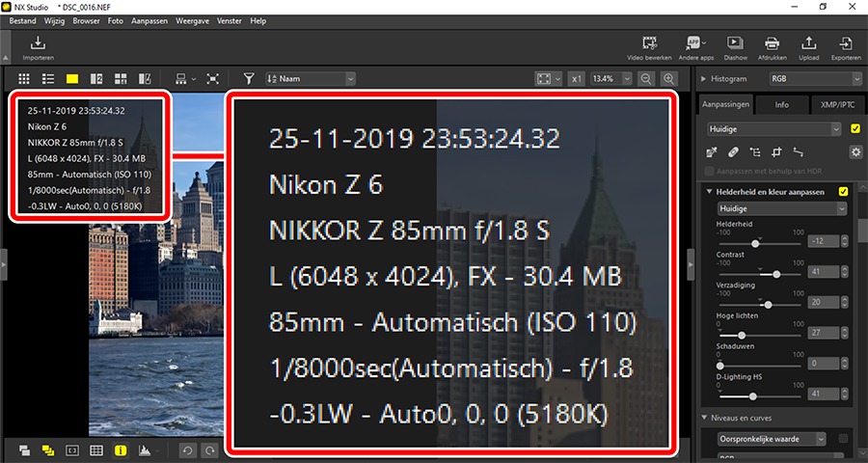Toggle yellow stacked sequence images icon
The height and width of the screenshot is (463, 868).
pos(48,450)
